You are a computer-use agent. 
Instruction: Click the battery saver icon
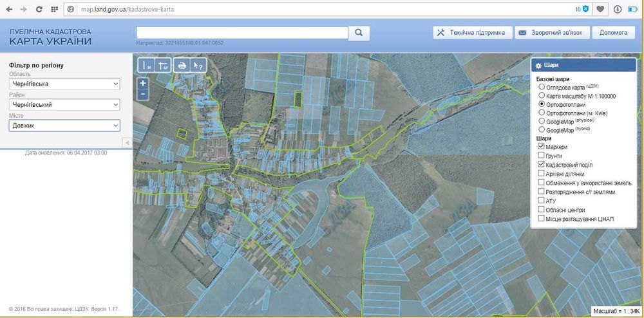[632, 9]
